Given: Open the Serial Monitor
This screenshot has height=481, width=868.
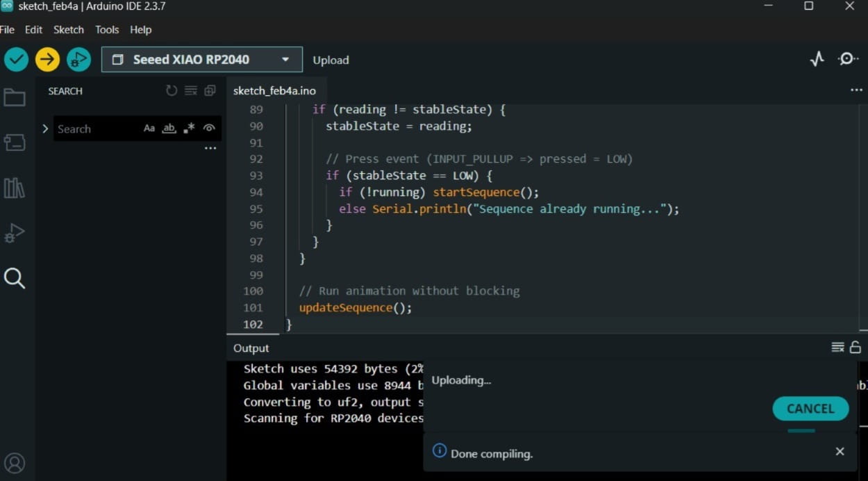Looking at the screenshot, I should point(848,59).
